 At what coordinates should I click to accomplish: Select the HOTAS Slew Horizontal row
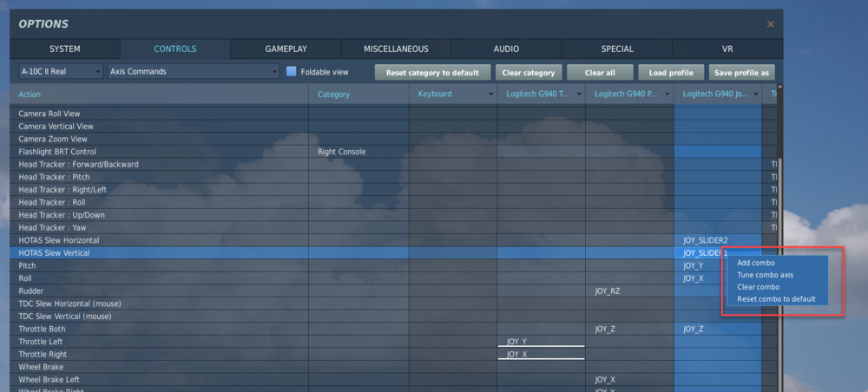pos(393,240)
